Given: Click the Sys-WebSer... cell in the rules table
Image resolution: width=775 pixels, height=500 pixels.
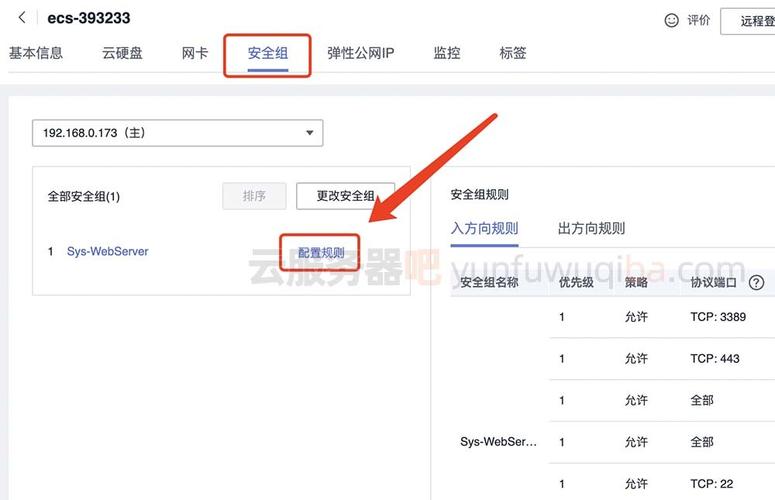Looking at the screenshot, I should [x=498, y=442].
